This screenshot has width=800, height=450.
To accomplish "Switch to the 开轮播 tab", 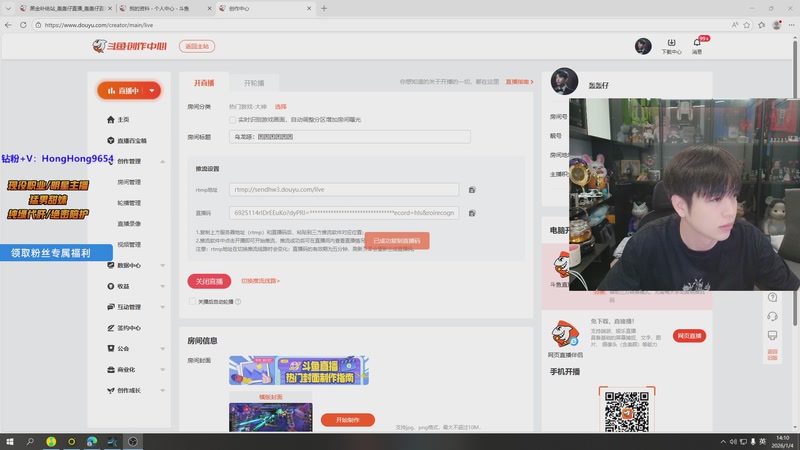I will [x=254, y=83].
